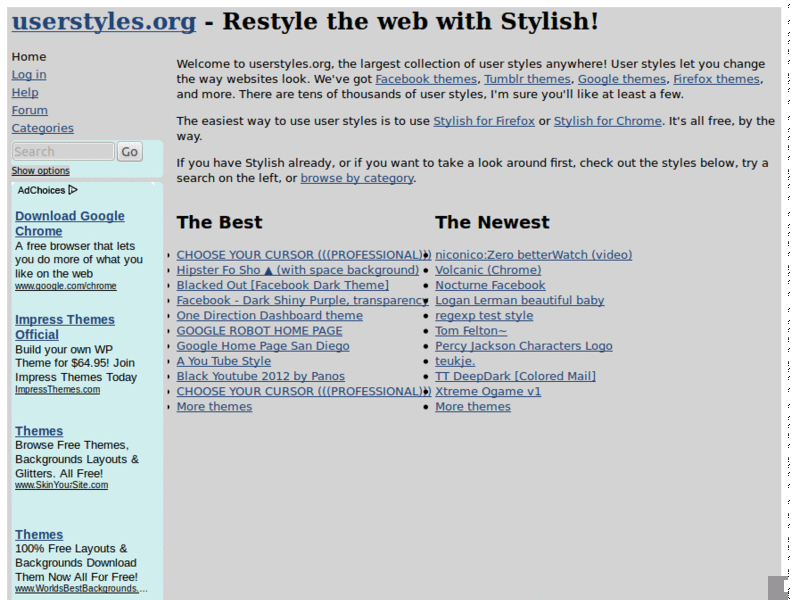
Task: Open Percy Jackson Characters Logo style
Action: 523,346
